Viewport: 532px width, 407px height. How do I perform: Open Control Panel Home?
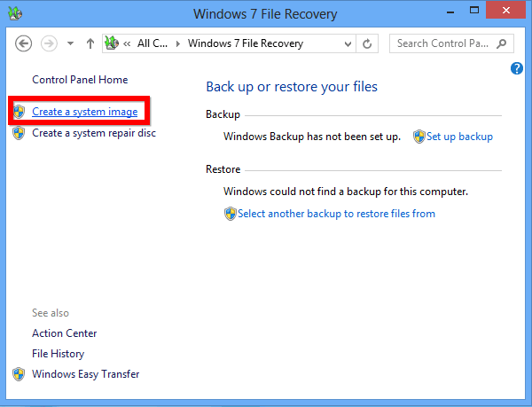80,79
